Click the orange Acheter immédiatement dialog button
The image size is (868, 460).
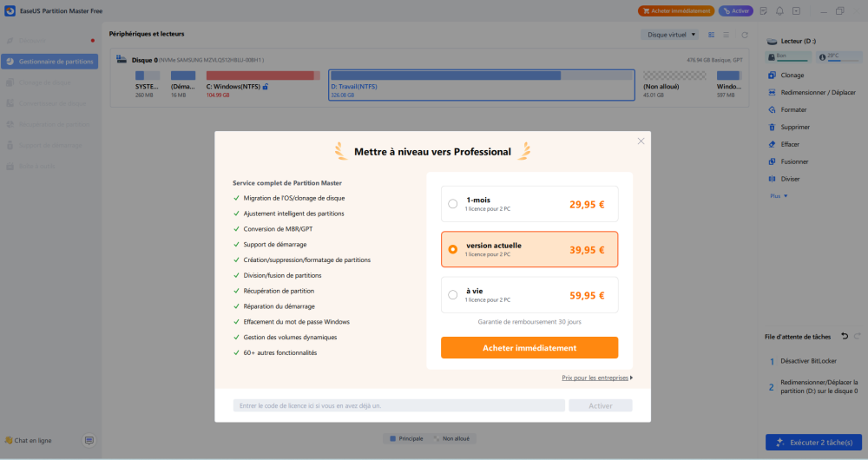tap(529, 348)
